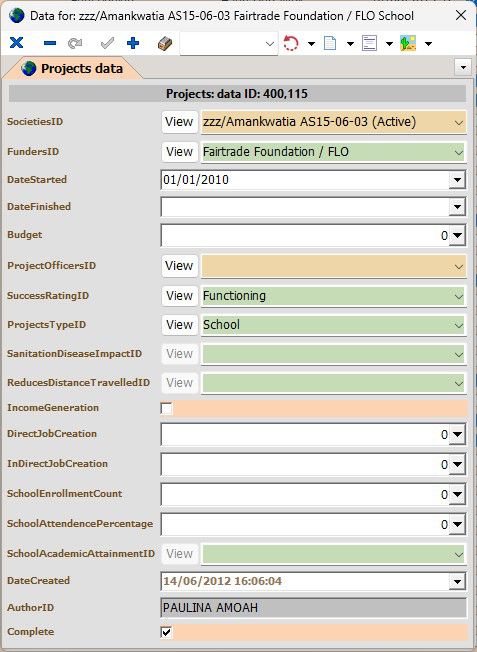Click the grey checkmark save icon
The image size is (477, 652).
point(107,43)
